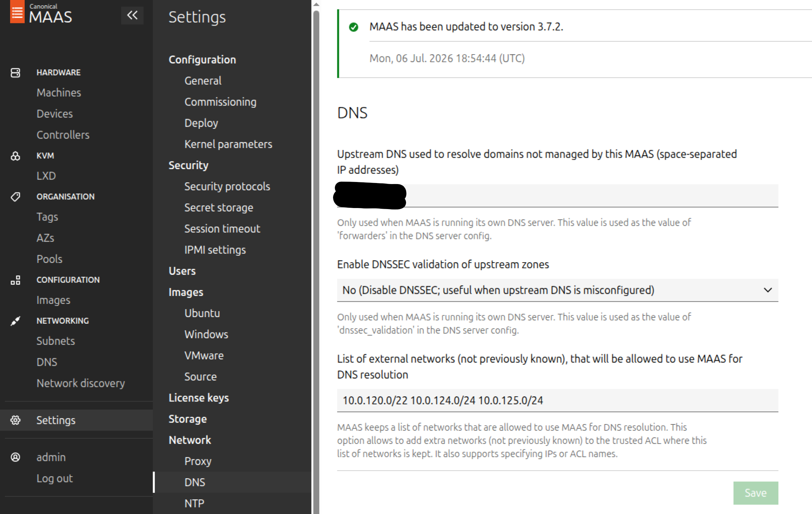Open License keys settings
The height and width of the screenshot is (514, 812).
(x=199, y=398)
